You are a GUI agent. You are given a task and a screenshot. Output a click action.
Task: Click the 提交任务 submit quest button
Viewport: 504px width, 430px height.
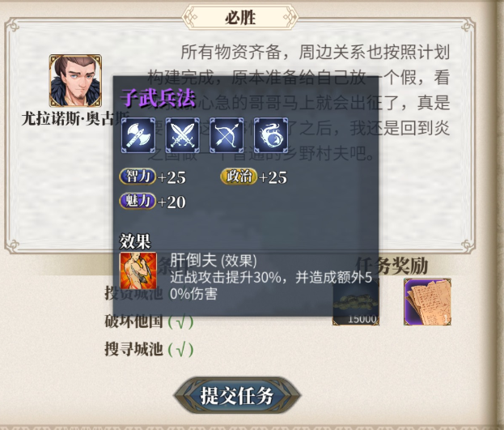[x=237, y=395]
